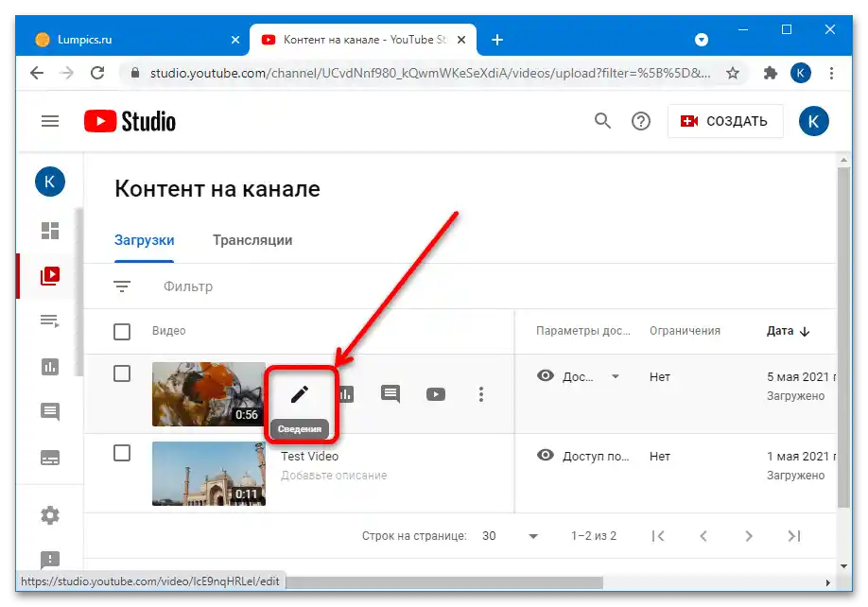Open the Test Video thumbnail
The image size is (868, 607).
pyautogui.click(x=209, y=474)
